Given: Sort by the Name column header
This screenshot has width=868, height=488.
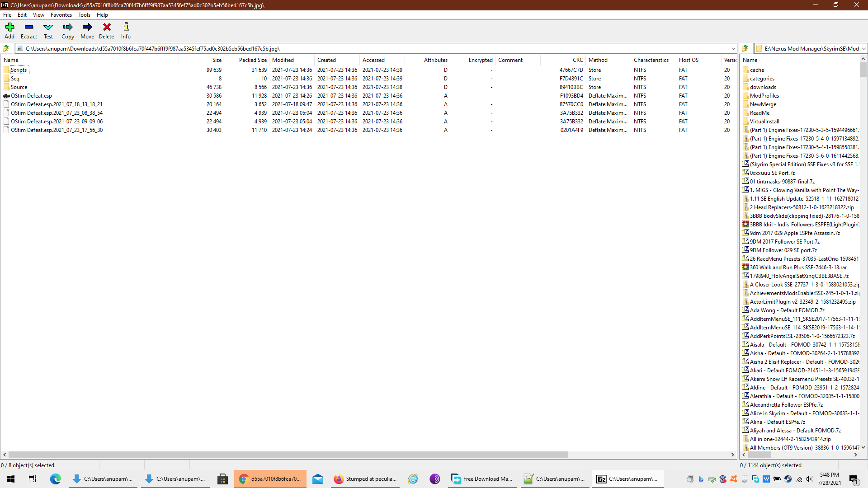Looking at the screenshot, I should 90,60.
